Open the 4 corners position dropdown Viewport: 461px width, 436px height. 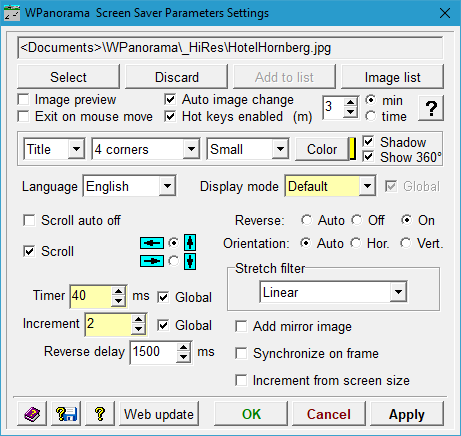tap(191, 149)
